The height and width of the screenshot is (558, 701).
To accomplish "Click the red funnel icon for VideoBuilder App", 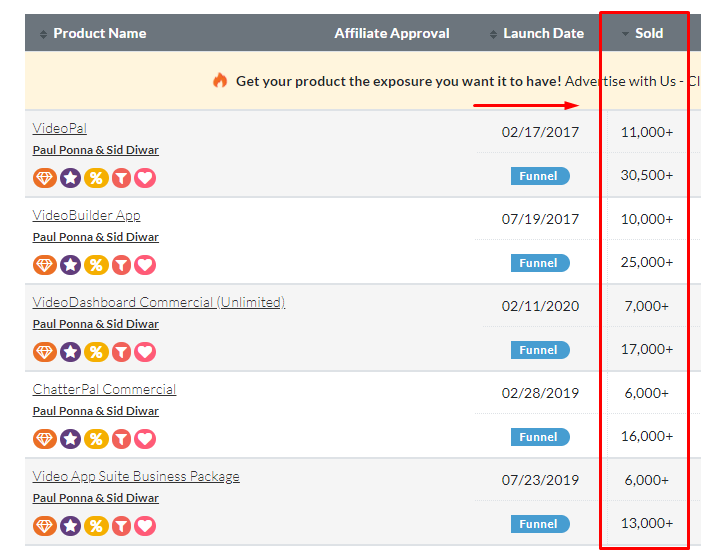I will tap(121, 265).
